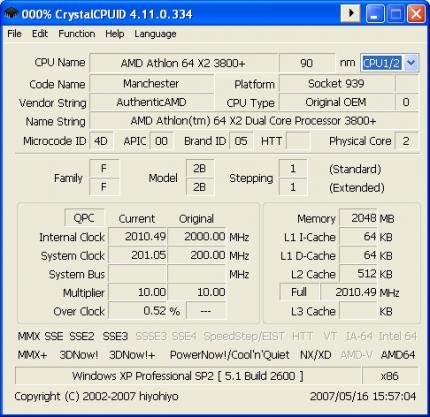Click the x86 architecture field

click(390, 376)
